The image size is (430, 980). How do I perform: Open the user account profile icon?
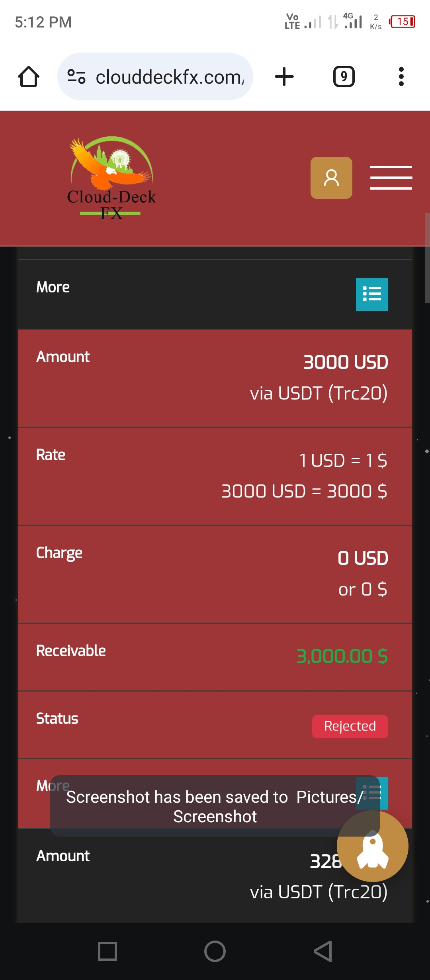click(x=331, y=178)
